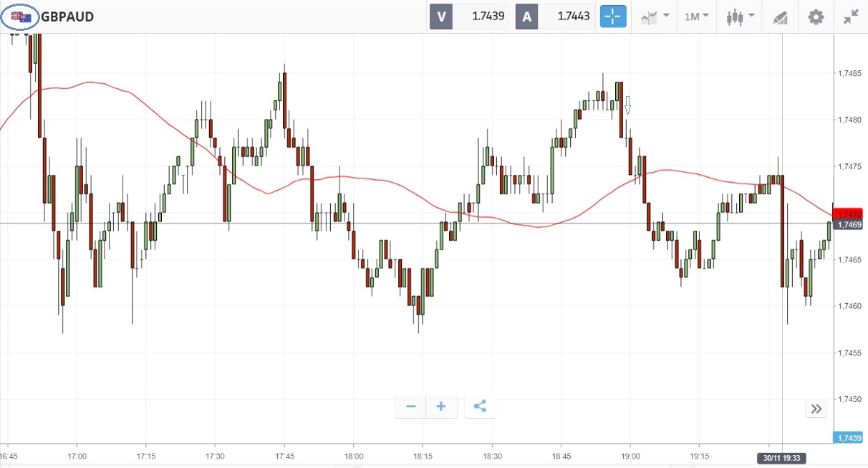Zoom out with the minus button
The image size is (868, 468).
pyautogui.click(x=411, y=407)
